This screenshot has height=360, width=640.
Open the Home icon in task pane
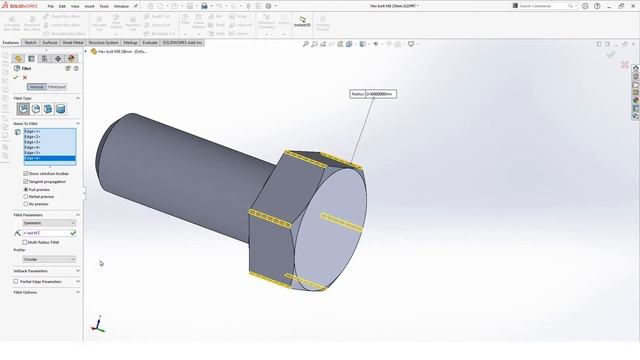tap(636, 69)
